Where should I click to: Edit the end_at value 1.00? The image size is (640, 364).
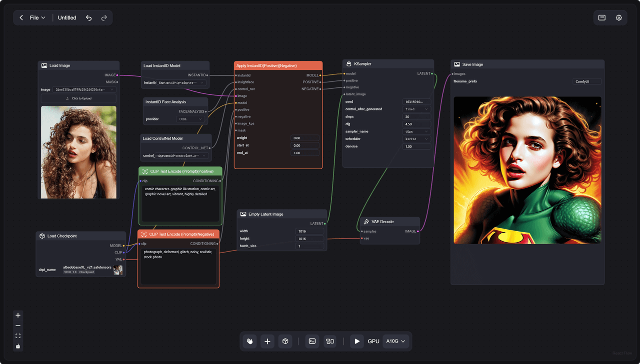click(x=305, y=153)
